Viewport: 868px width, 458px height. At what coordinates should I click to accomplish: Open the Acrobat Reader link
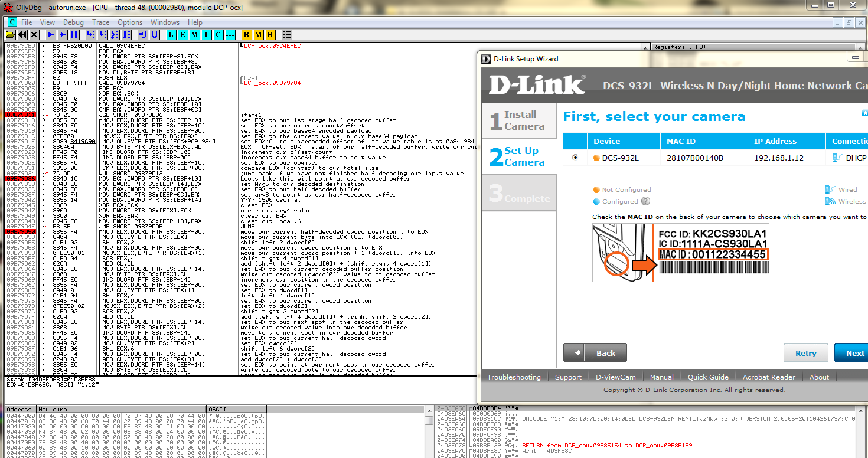(769, 377)
